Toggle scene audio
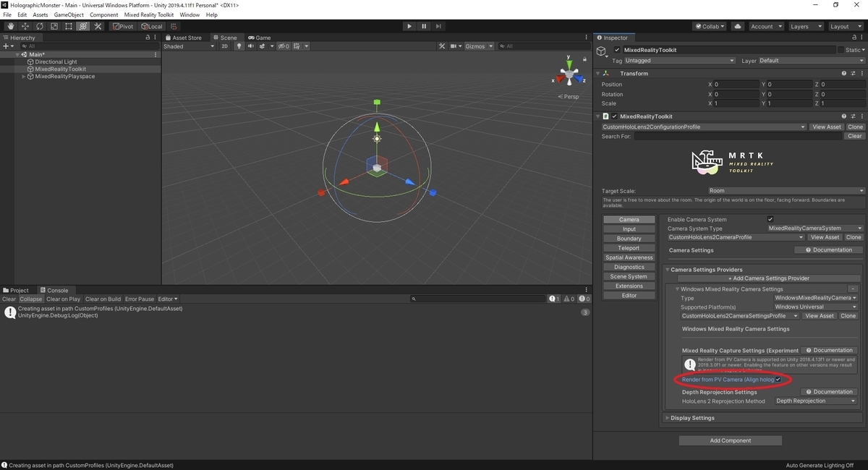The height and width of the screenshot is (470, 868). [251, 46]
